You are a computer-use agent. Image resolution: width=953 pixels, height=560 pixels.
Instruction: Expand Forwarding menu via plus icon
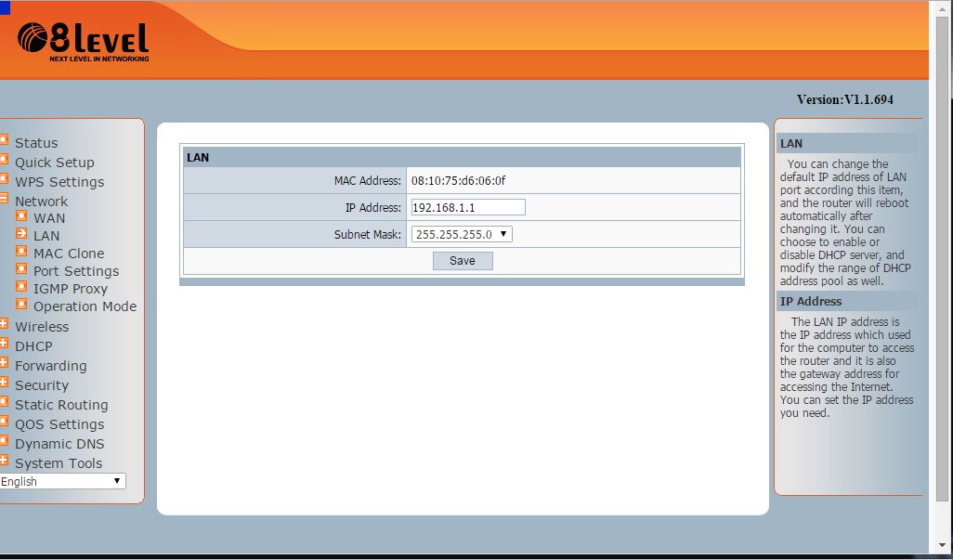[x=4, y=362]
